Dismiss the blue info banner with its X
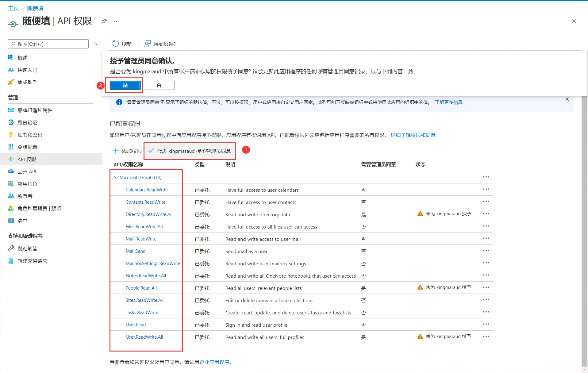 coord(567,99)
